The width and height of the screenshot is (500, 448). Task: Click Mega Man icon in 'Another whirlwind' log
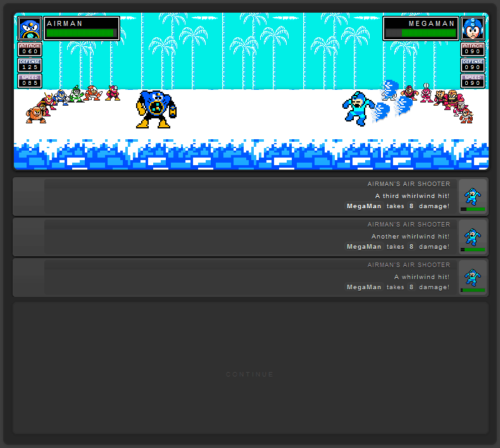(x=473, y=237)
